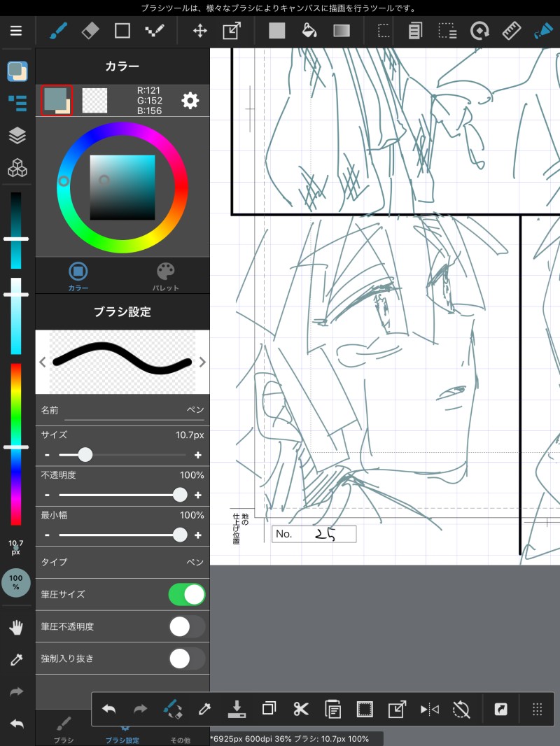Select the dot/polyline brush tool
560x746 pixels.
pos(155,31)
